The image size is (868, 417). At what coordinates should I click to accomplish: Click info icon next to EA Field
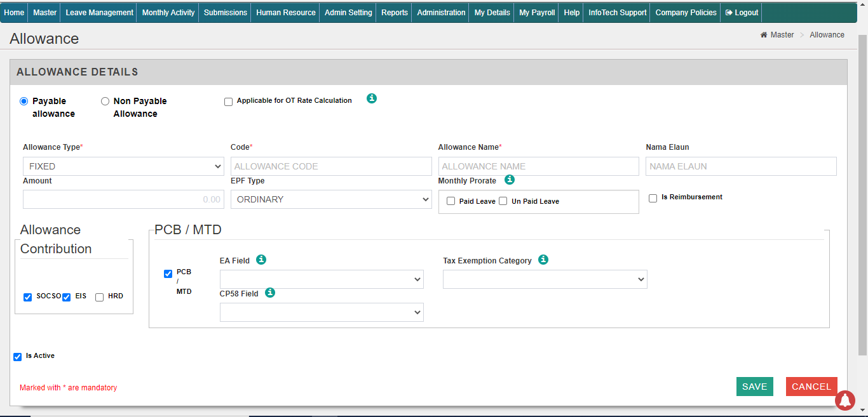(261, 260)
